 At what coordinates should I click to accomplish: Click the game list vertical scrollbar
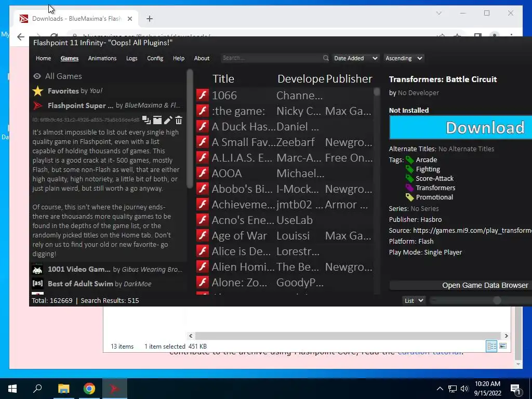click(377, 92)
